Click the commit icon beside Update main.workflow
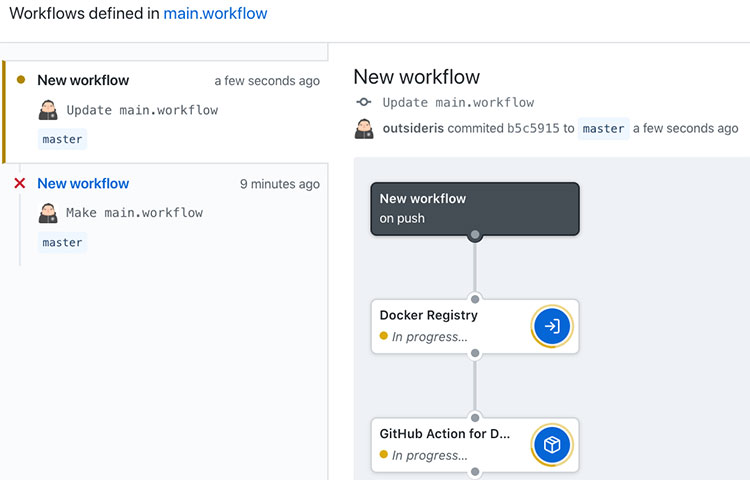The image size is (750, 480). click(364, 102)
